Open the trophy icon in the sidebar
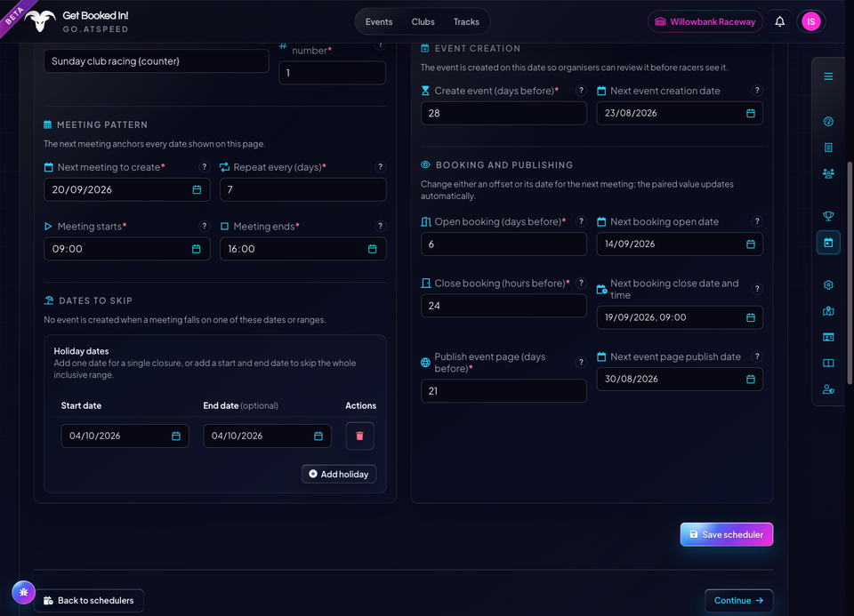Screen dimensions: 854x616 (x=828, y=216)
